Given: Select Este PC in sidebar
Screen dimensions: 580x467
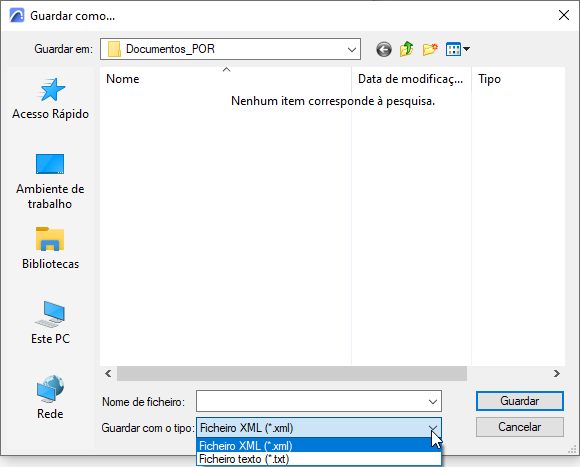Looking at the screenshot, I should (50, 323).
